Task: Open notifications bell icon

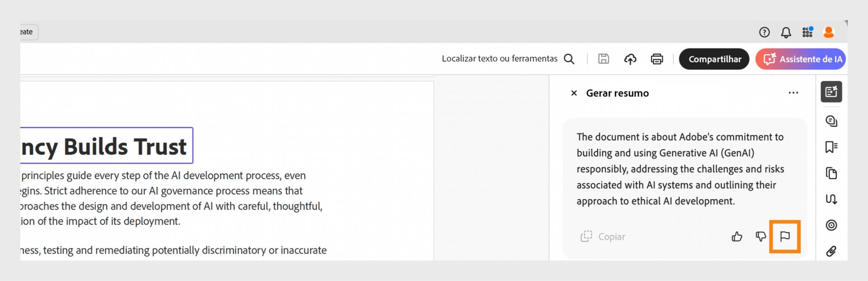Action: [786, 32]
